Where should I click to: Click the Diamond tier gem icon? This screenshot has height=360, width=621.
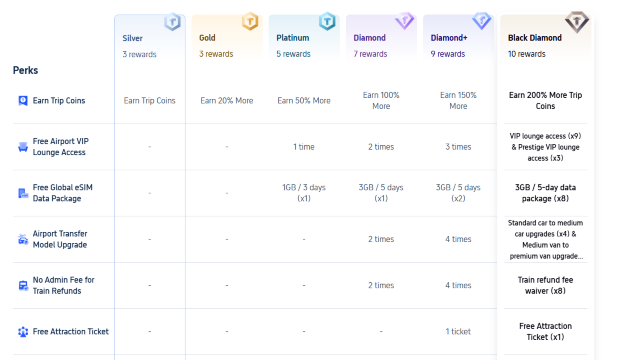(x=404, y=20)
